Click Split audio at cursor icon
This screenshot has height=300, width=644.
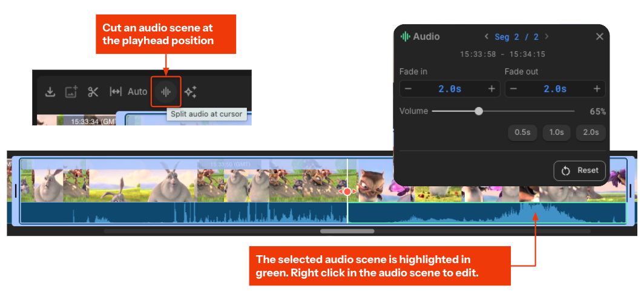(166, 92)
